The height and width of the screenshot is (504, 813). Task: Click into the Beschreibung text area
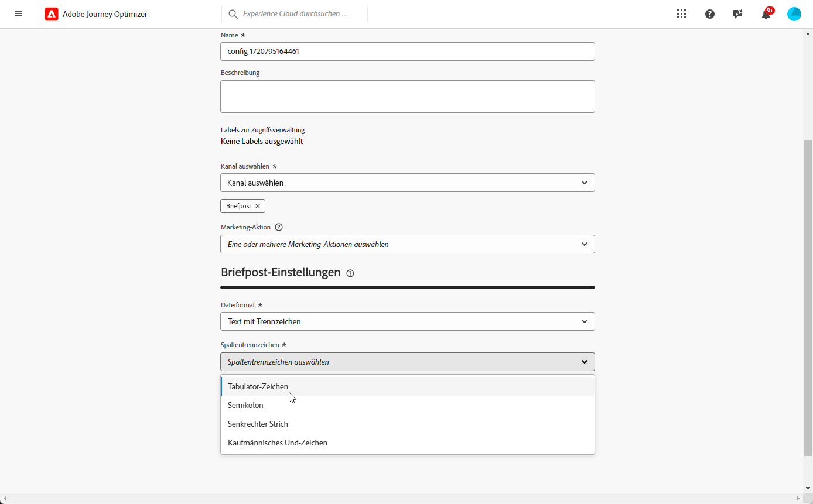tap(408, 97)
